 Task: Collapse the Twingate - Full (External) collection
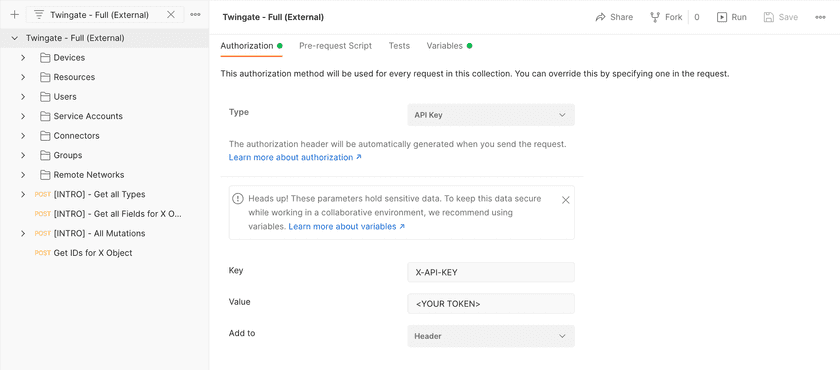pyautogui.click(x=14, y=38)
